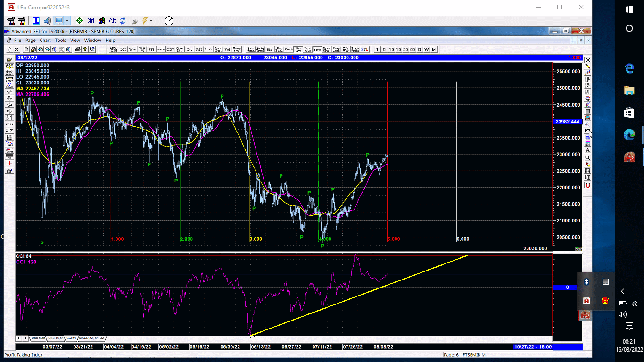Add the CCI study from toolbar
This screenshot has height=362, width=644.
(123, 49)
